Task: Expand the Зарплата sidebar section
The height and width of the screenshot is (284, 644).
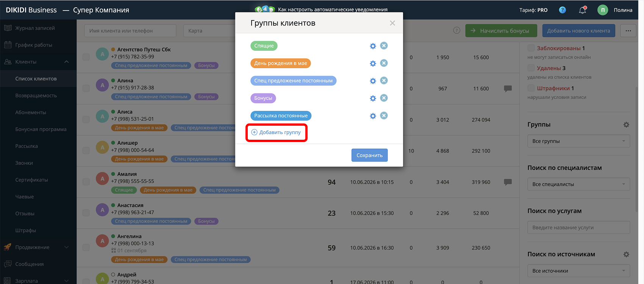Action: [67, 281]
